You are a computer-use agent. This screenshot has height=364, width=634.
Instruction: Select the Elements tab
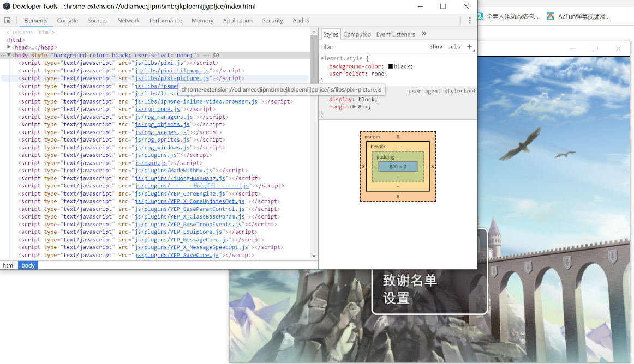(x=35, y=21)
